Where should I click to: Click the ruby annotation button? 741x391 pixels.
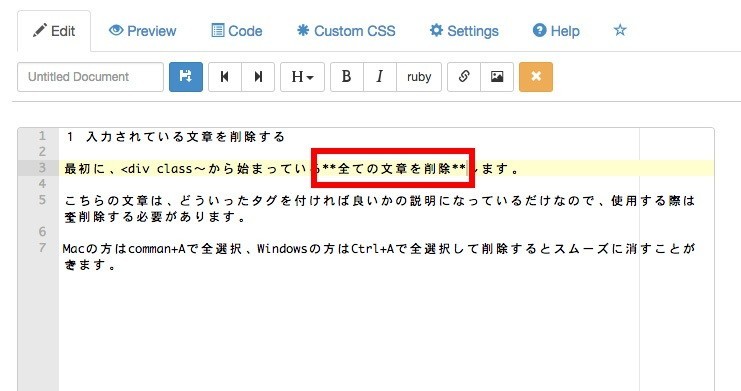[419, 77]
